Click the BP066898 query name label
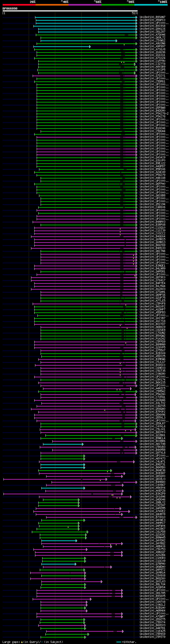Viewport: 170px width, 644px height. (x=10, y=9)
